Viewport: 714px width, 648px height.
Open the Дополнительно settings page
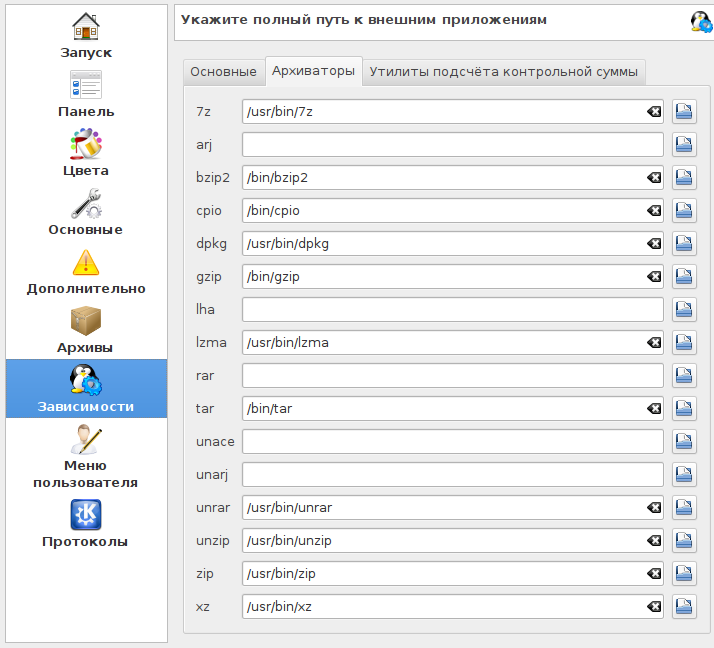86,272
